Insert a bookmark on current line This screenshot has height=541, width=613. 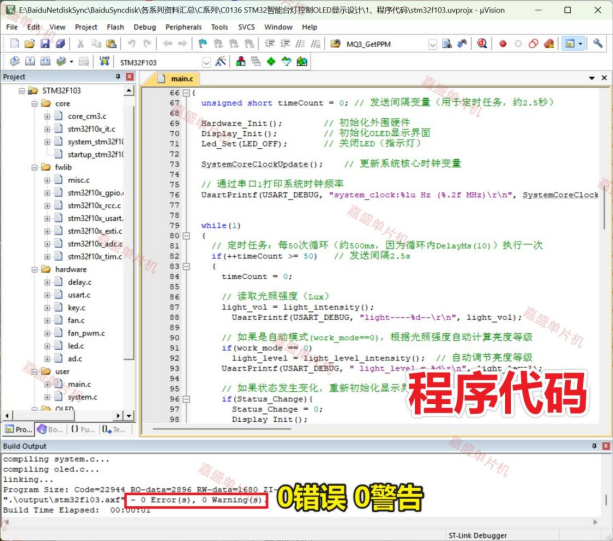[x=203, y=43]
